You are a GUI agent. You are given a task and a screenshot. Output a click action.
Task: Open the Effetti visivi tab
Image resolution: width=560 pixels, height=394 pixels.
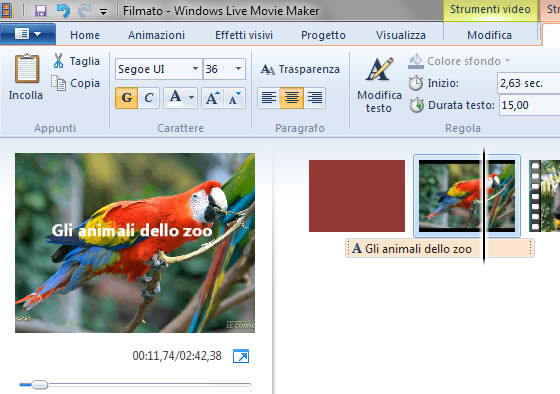click(x=244, y=35)
